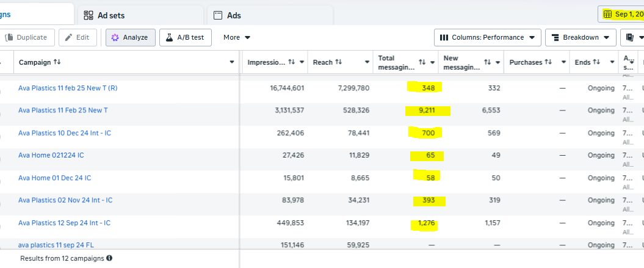Click the Impressions value 27,426

(x=292, y=156)
